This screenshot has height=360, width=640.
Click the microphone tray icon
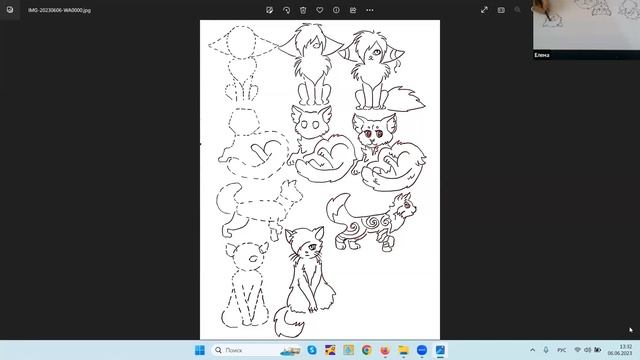point(546,350)
